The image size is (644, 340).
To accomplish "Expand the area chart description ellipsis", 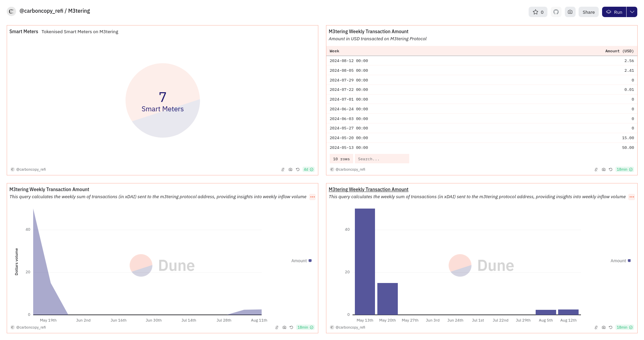I will click(x=313, y=197).
